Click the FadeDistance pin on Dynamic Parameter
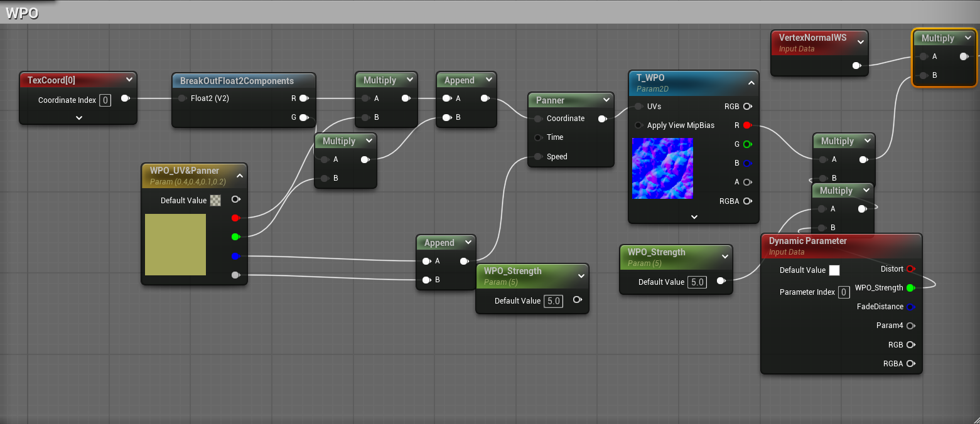Viewport: 980px width, 424px height. point(910,307)
